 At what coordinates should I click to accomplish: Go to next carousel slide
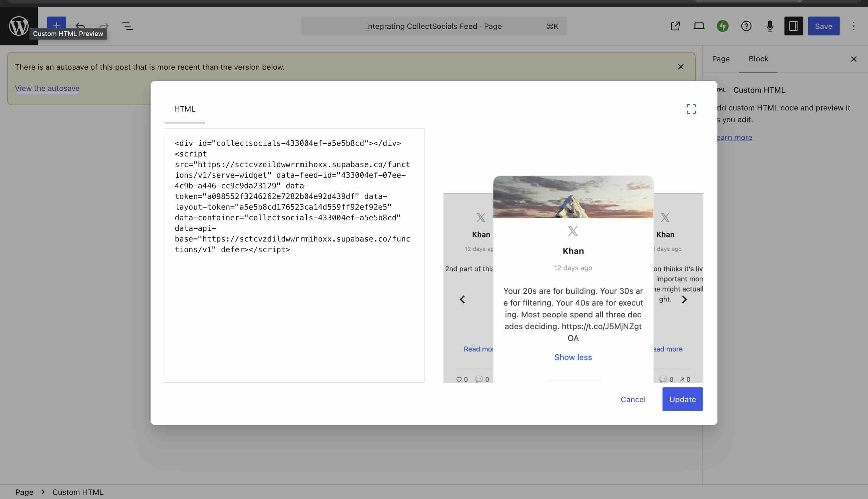pyautogui.click(x=684, y=299)
